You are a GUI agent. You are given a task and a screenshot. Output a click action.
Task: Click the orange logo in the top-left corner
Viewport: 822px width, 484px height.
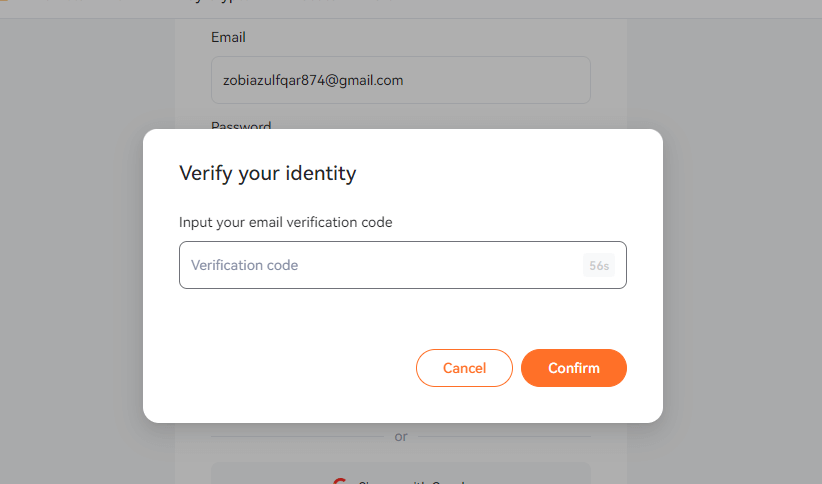pos(4,3)
